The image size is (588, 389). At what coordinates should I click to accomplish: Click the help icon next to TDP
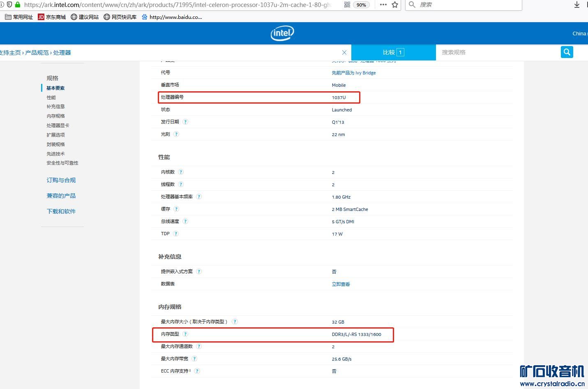point(176,234)
